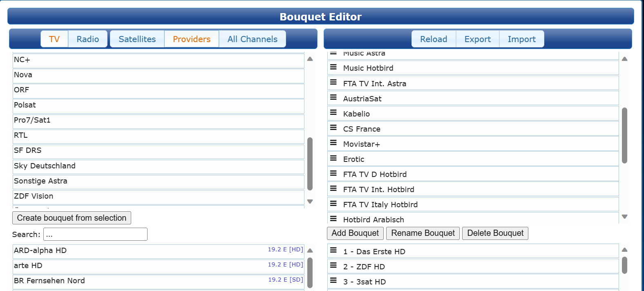Click channel list scroll-up arrow below Search
This screenshot has height=291, width=644.
[x=310, y=251]
